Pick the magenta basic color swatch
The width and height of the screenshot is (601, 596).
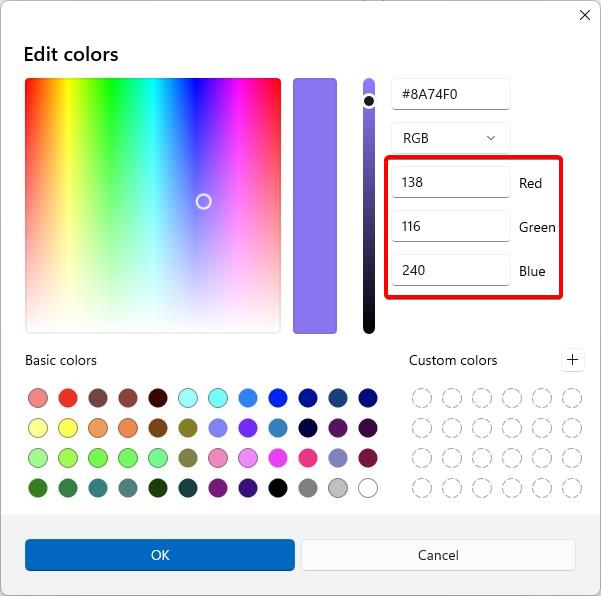278,458
